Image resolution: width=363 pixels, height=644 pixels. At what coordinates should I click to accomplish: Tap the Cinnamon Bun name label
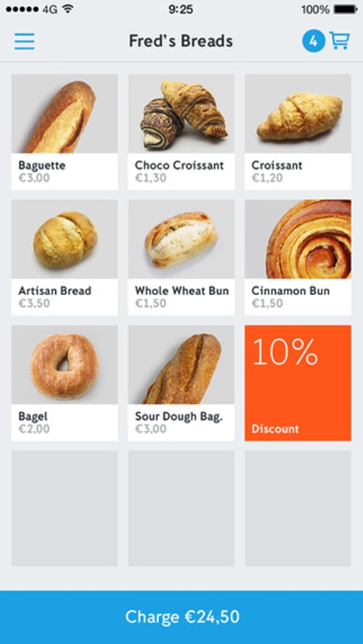pyautogui.click(x=290, y=291)
